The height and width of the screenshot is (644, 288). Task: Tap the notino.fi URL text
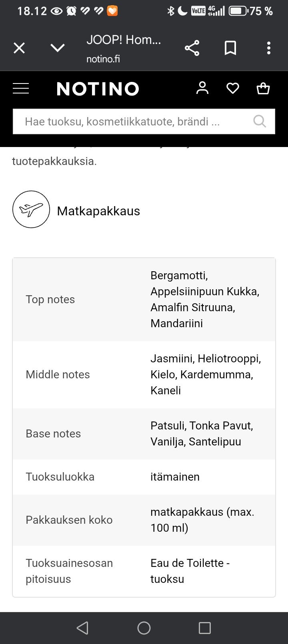(x=103, y=59)
